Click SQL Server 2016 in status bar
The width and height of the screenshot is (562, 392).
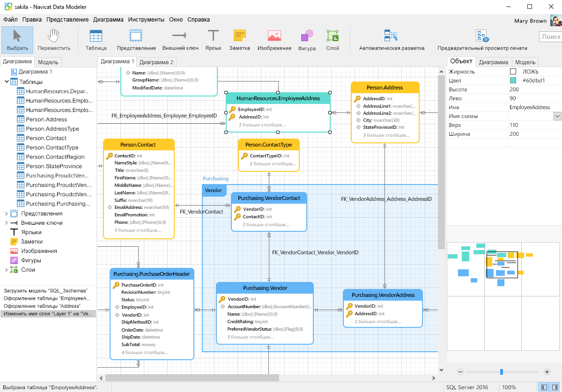click(467, 387)
